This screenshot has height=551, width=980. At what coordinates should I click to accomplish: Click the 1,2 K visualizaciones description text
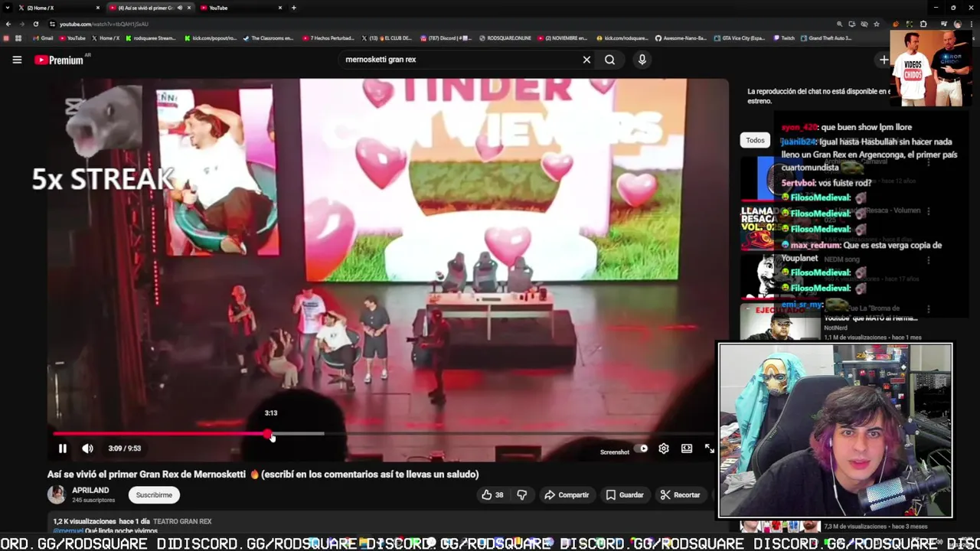pyautogui.click(x=84, y=521)
